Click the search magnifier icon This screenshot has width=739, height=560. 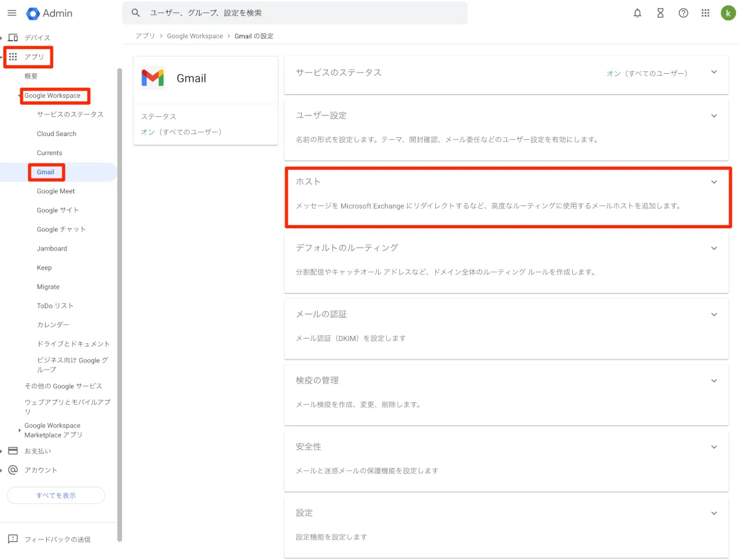click(x=136, y=13)
